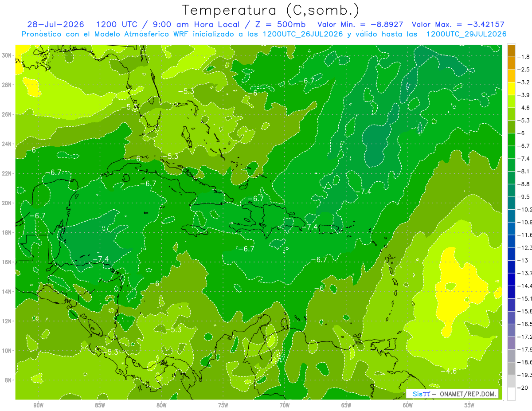Viewport: 532px width, 411px height.
Task: Click the '28N' latitude axis label
Action: point(7,85)
